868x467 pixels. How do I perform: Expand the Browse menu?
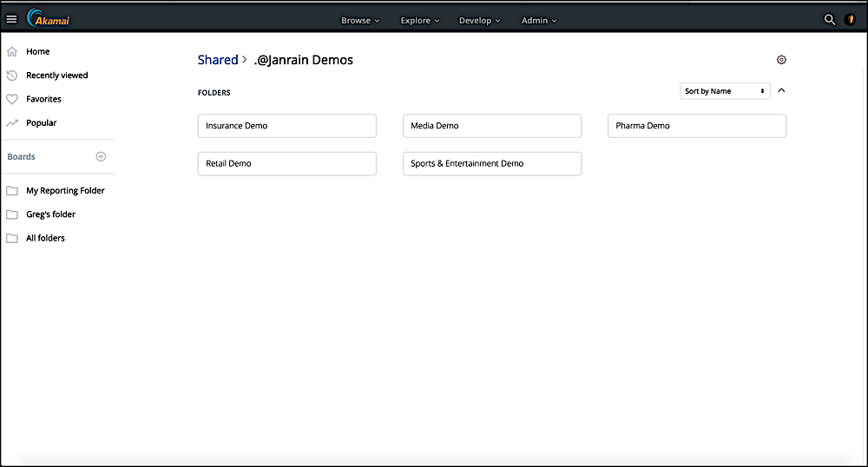(360, 20)
